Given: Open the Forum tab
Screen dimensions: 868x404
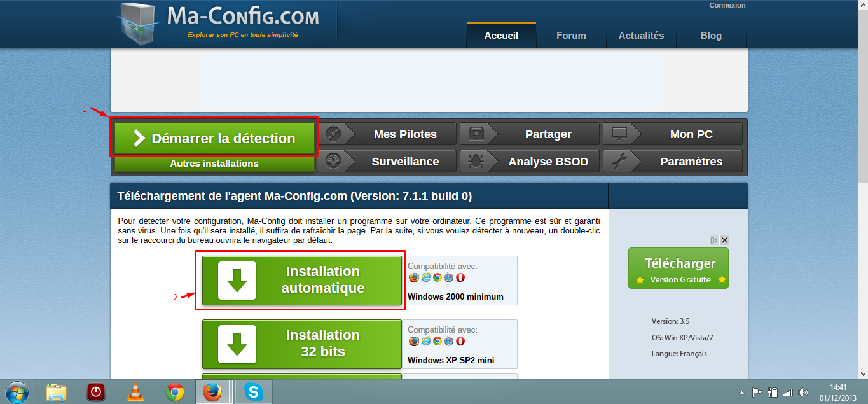Looking at the screenshot, I should (571, 36).
